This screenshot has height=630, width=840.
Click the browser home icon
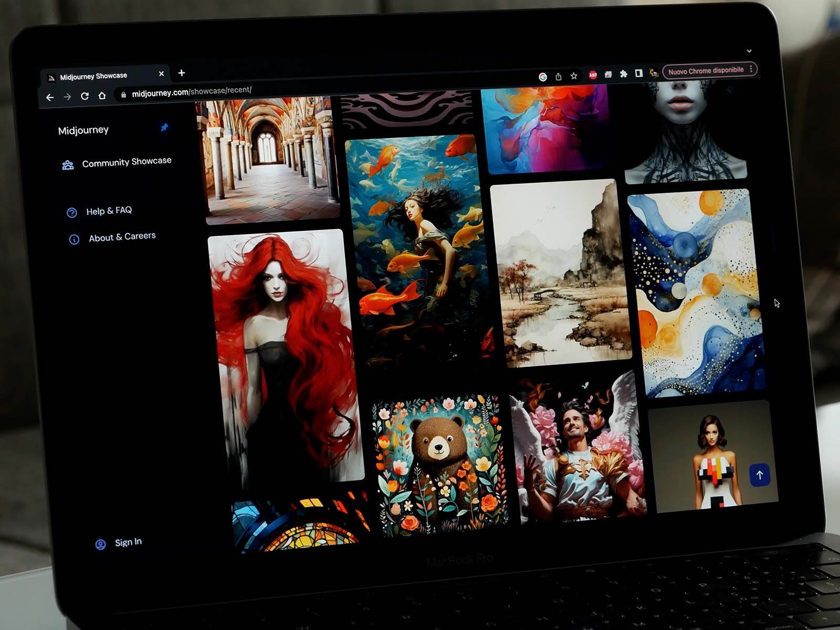point(102,96)
